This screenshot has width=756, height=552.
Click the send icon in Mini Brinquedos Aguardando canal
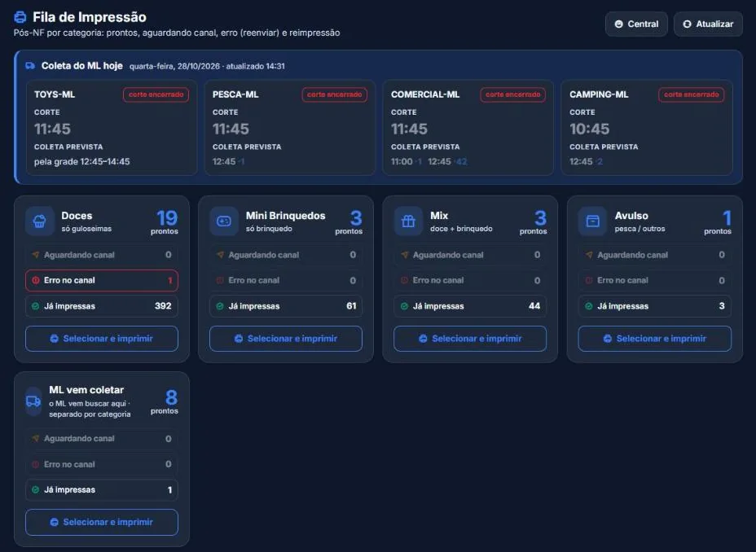click(220, 255)
